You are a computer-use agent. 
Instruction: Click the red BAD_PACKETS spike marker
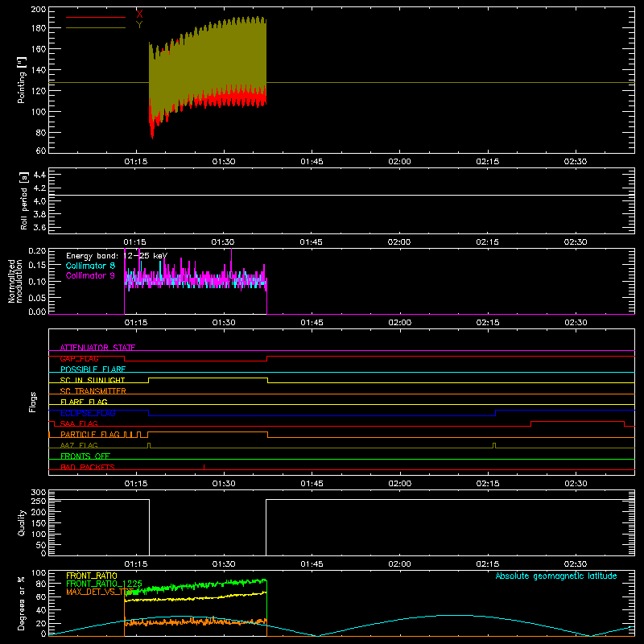click(204, 467)
